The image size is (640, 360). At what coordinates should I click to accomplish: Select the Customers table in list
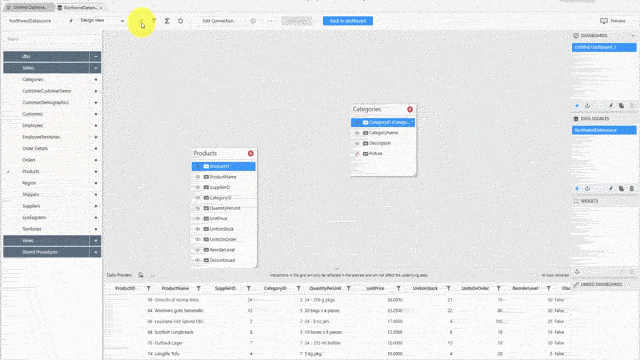32,114
